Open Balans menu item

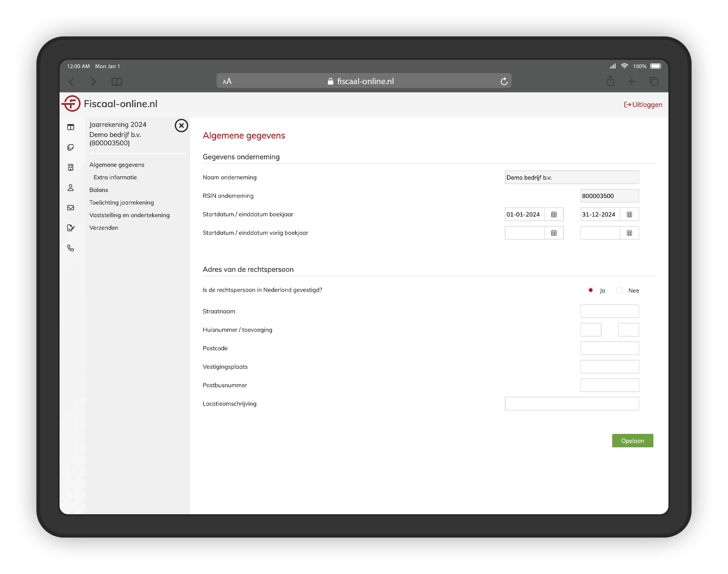coord(99,190)
